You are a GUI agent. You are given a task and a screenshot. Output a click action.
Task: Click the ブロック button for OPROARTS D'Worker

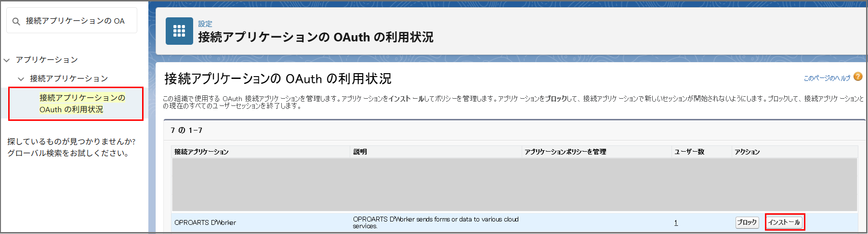point(747,222)
